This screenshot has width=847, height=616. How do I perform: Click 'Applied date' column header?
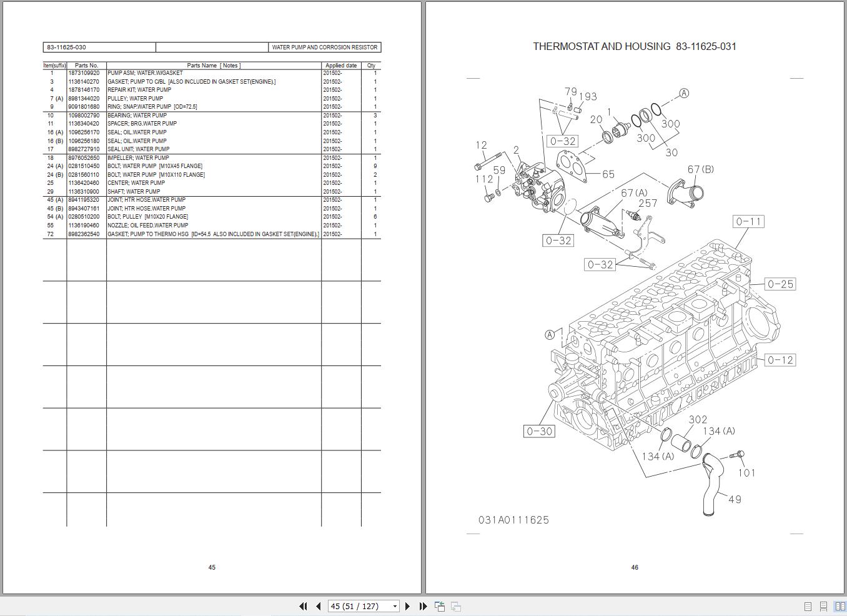point(341,66)
